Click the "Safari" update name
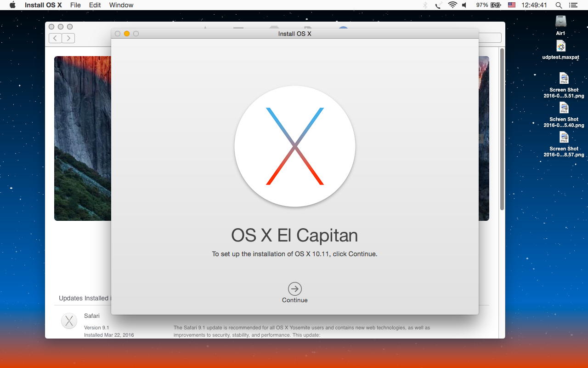Screen dimensions: 588x368 click(x=92, y=316)
